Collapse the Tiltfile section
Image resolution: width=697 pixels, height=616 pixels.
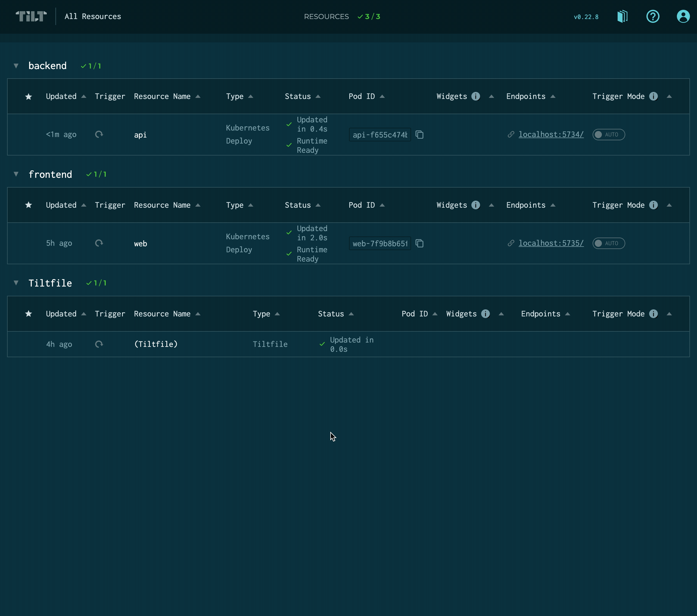[x=16, y=283]
